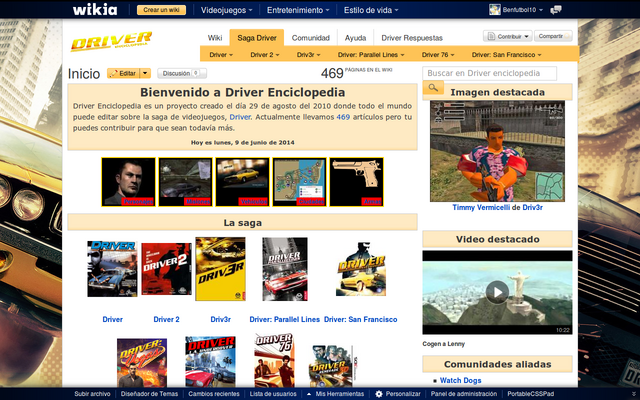Follow the Driv3r link under featured image
The image size is (640, 400).
click(x=533, y=207)
